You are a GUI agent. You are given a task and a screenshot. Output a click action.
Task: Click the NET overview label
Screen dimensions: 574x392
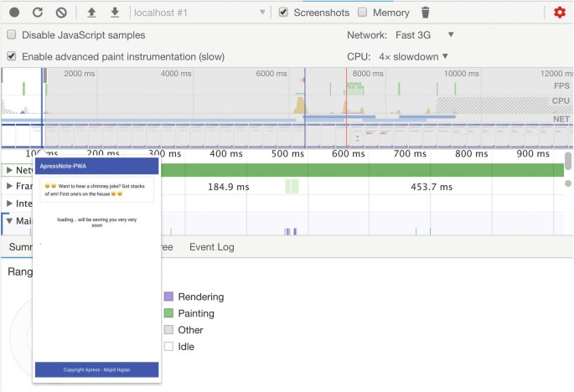click(x=561, y=119)
